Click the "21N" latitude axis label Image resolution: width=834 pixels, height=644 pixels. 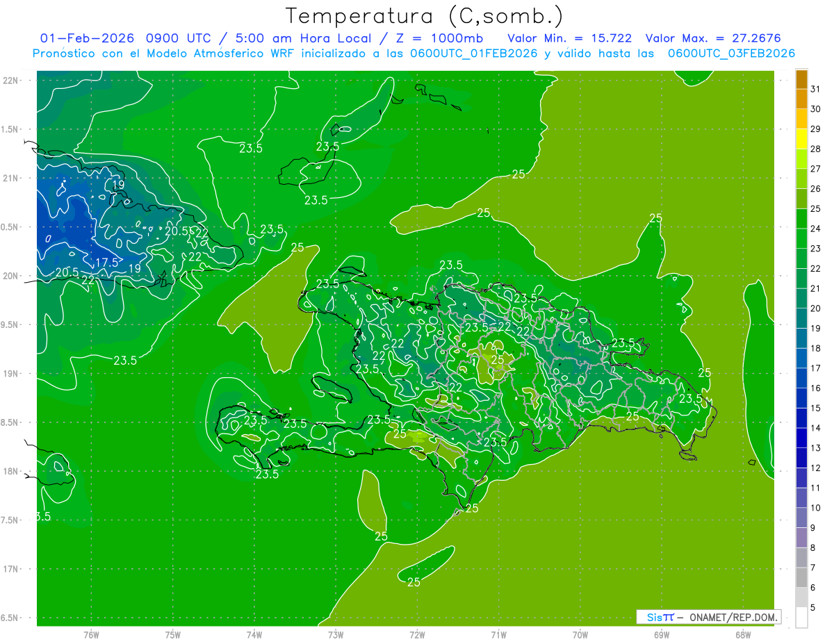click(x=10, y=179)
